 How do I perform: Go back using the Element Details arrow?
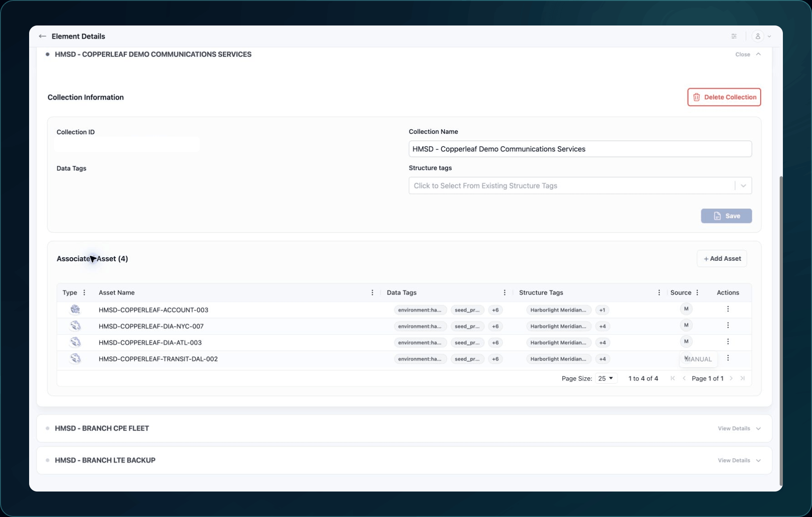(42, 36)
